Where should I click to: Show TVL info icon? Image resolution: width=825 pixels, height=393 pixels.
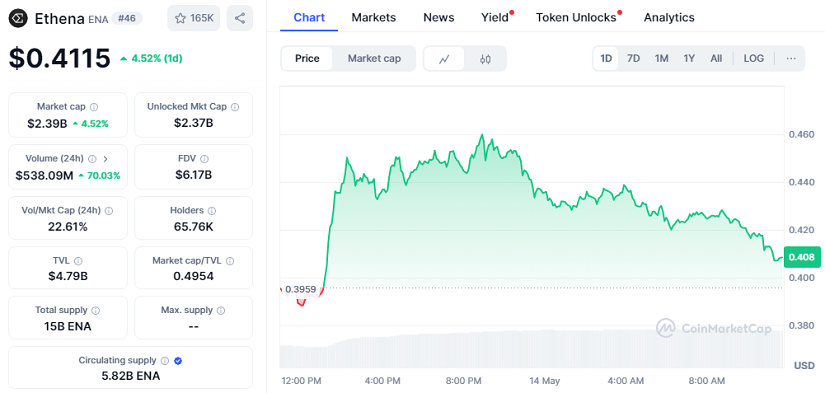tap(78, 260)
